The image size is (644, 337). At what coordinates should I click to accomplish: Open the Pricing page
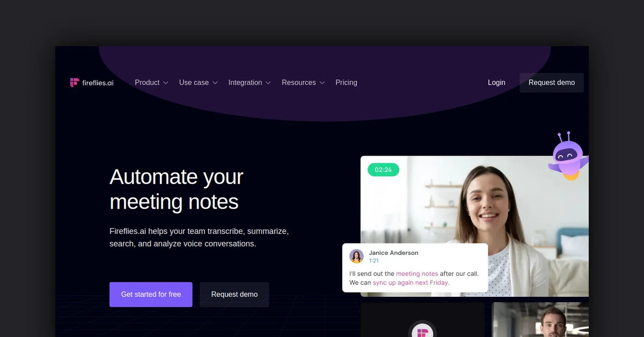point(346,83)
